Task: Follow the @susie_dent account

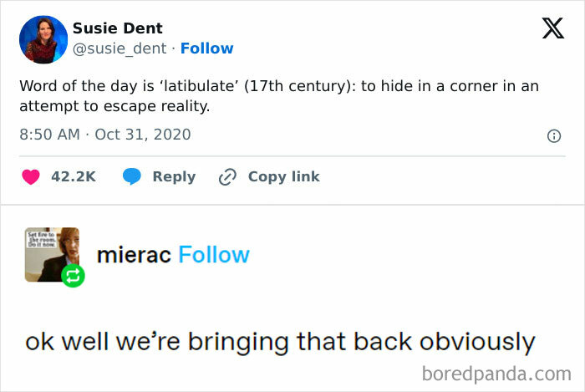Action: tap(206, 48)
